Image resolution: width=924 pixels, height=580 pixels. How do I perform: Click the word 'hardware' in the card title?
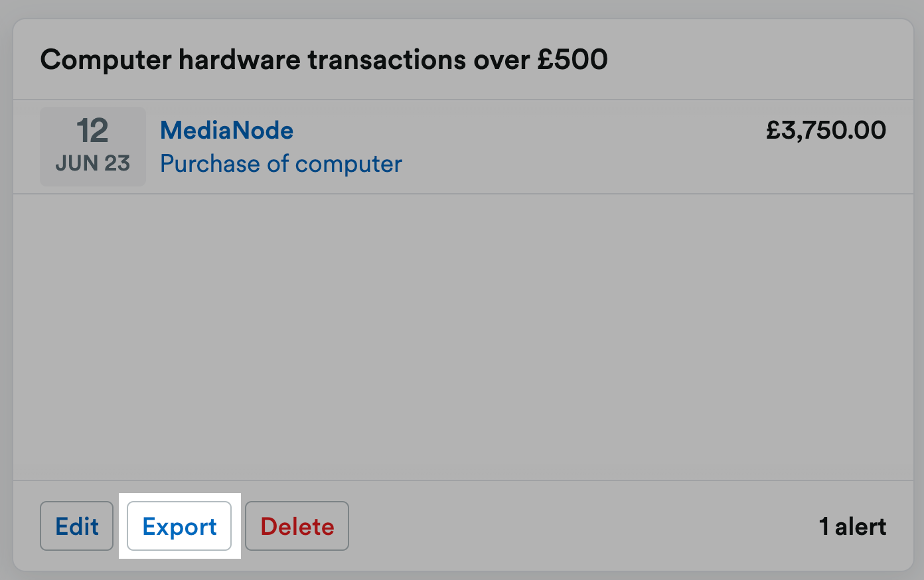240,60
